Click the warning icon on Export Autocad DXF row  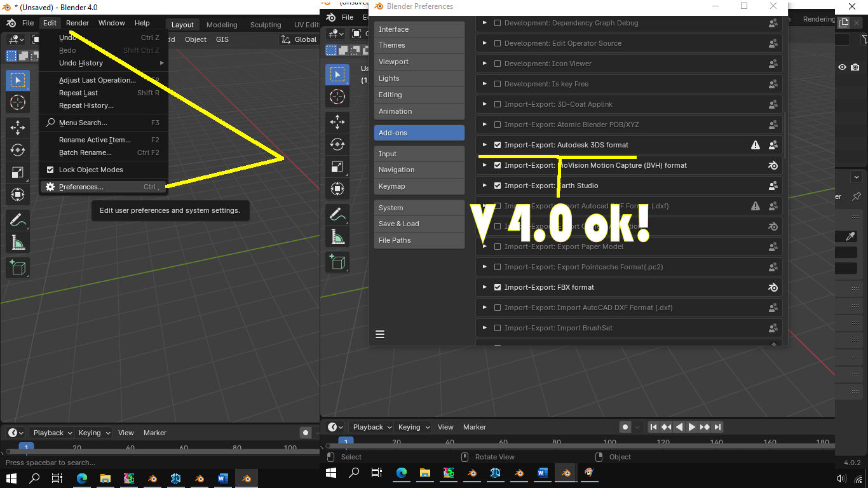click(755, 206)
